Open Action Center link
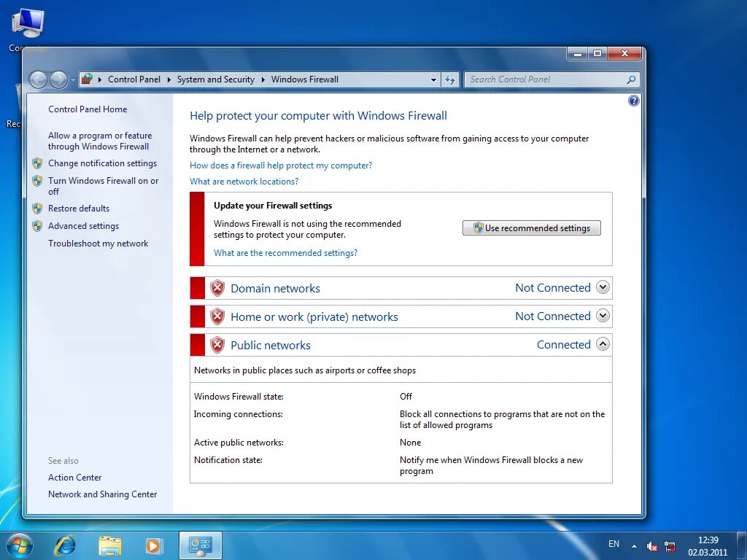747x560 pixels. (x=75, y=478)
